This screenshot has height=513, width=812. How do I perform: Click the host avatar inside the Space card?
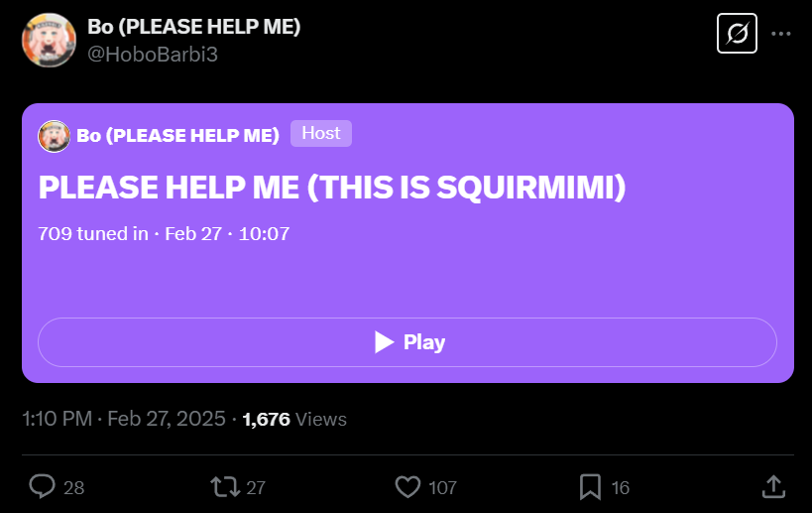[x=54, y=136]
